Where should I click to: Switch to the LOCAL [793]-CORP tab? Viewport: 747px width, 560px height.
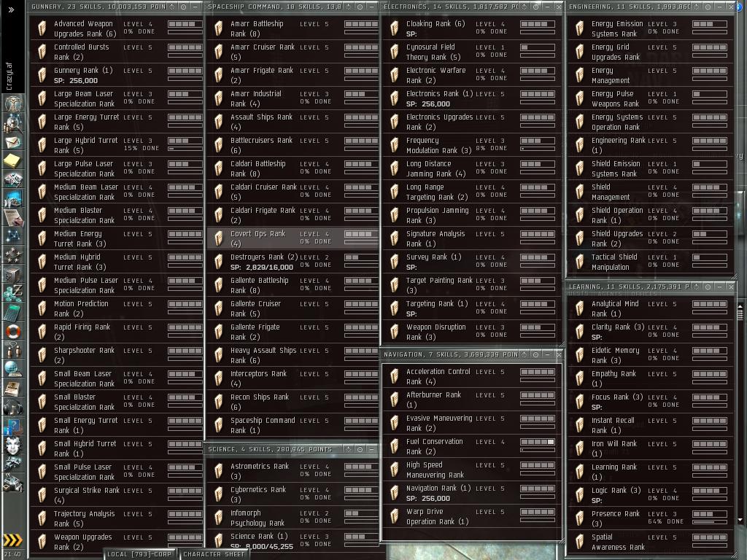pos(139,554)
